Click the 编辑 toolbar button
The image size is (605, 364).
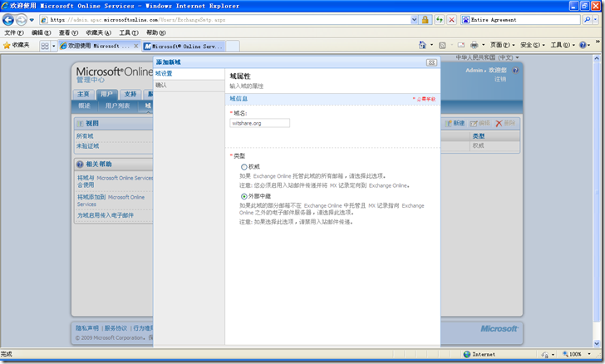pos(480,123)
